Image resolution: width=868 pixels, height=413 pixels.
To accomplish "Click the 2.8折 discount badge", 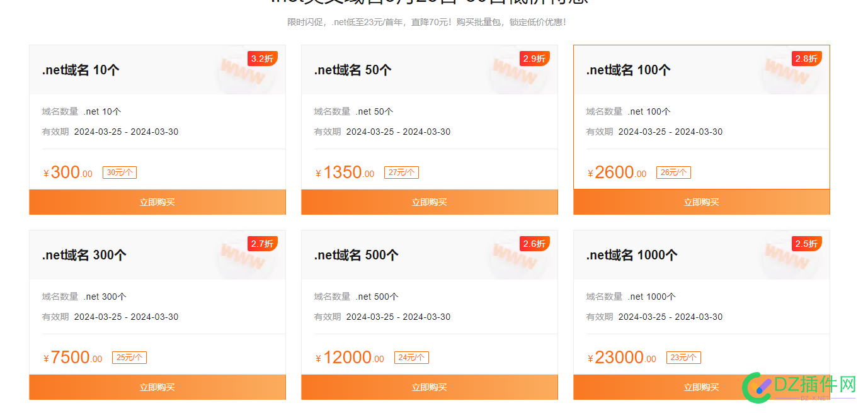I will pyautogui.click(x=806, y=59).
